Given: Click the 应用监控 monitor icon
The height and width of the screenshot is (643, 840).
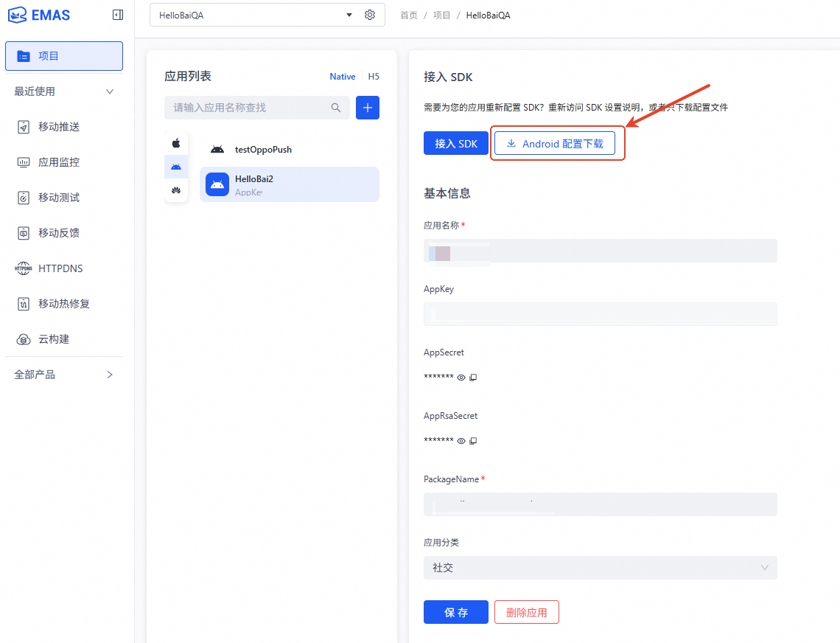Looking at the screenshot, I should 24,162.
